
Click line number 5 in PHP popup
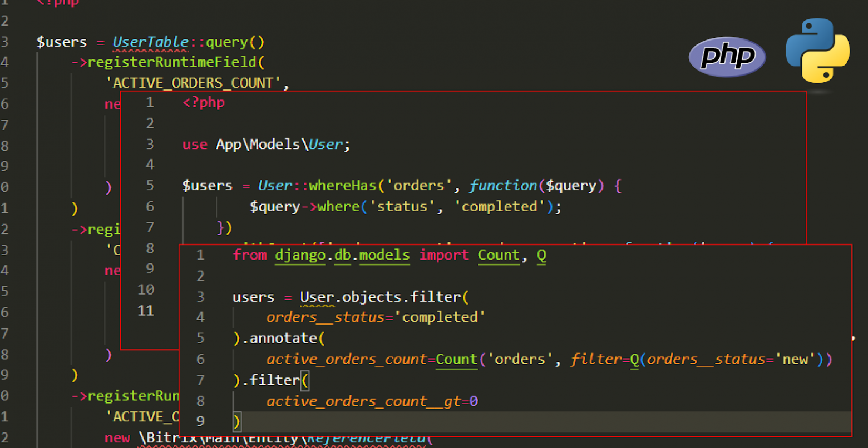pyautogui.click(x=150, y=185)
